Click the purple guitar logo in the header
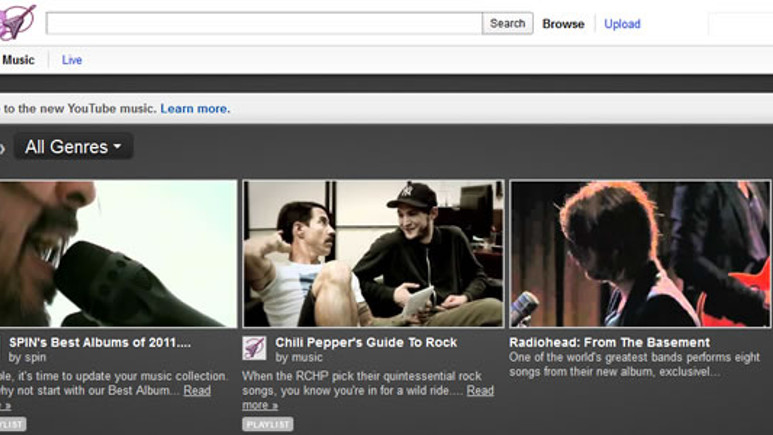The height and width of the screenshot is (435, 773). (17, 22)
